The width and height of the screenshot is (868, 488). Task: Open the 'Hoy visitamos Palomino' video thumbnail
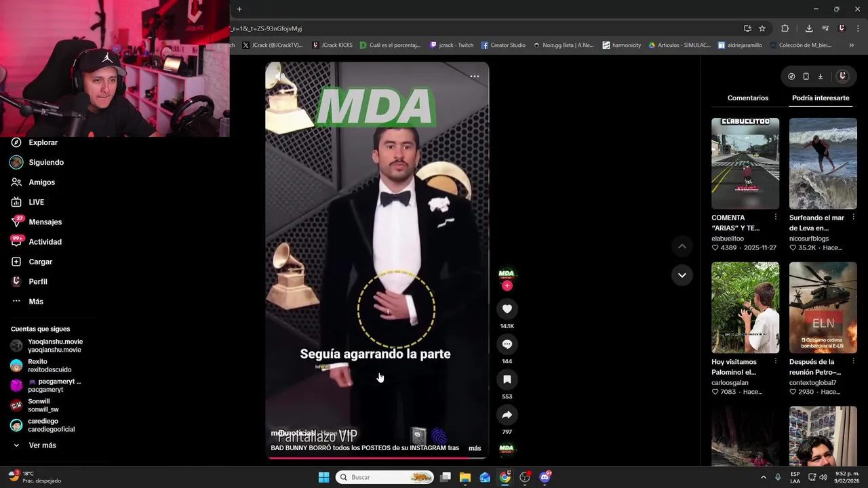(745, 308)
